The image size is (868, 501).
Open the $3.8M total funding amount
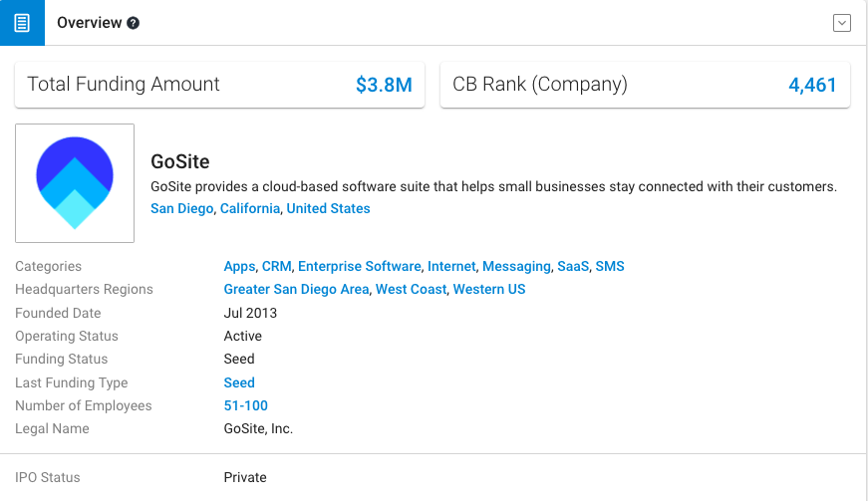(384, 85)
